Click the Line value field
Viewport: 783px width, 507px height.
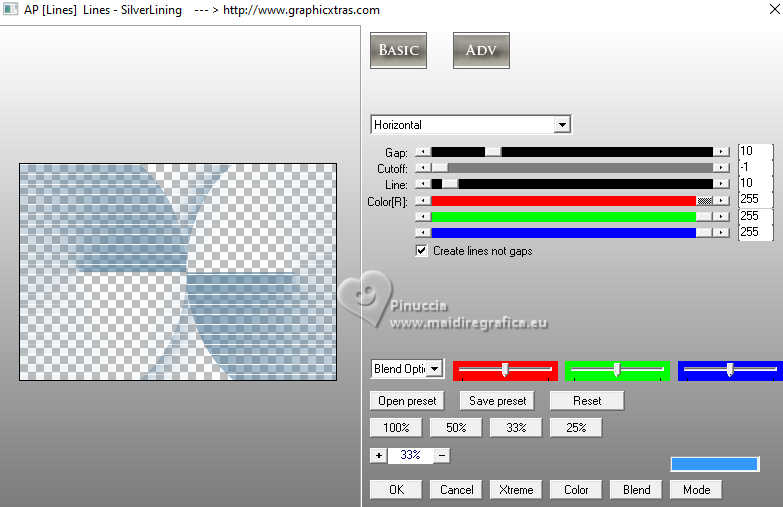click(755, 183)
